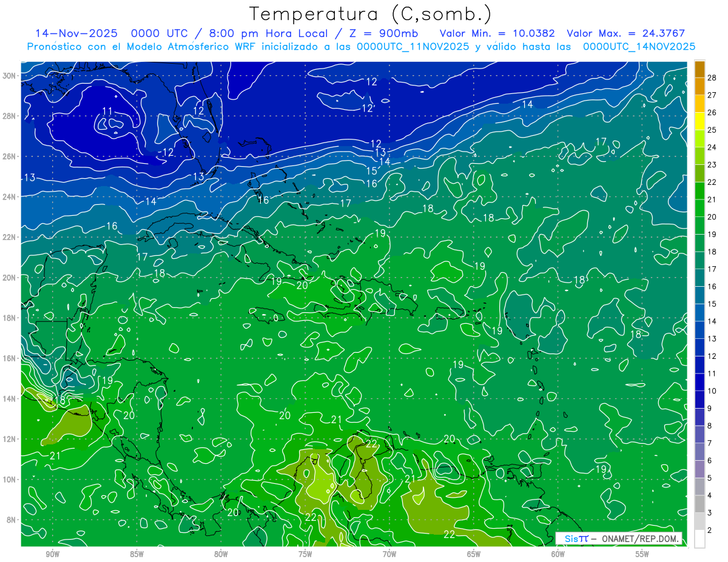Click the '80W' longitude axis label

pos(221,555)
